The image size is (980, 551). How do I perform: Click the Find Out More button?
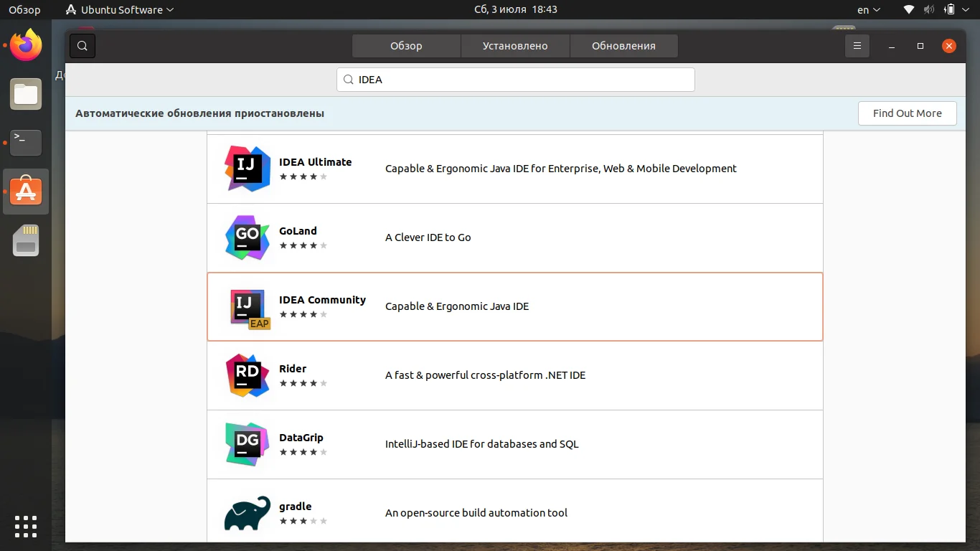908,113
